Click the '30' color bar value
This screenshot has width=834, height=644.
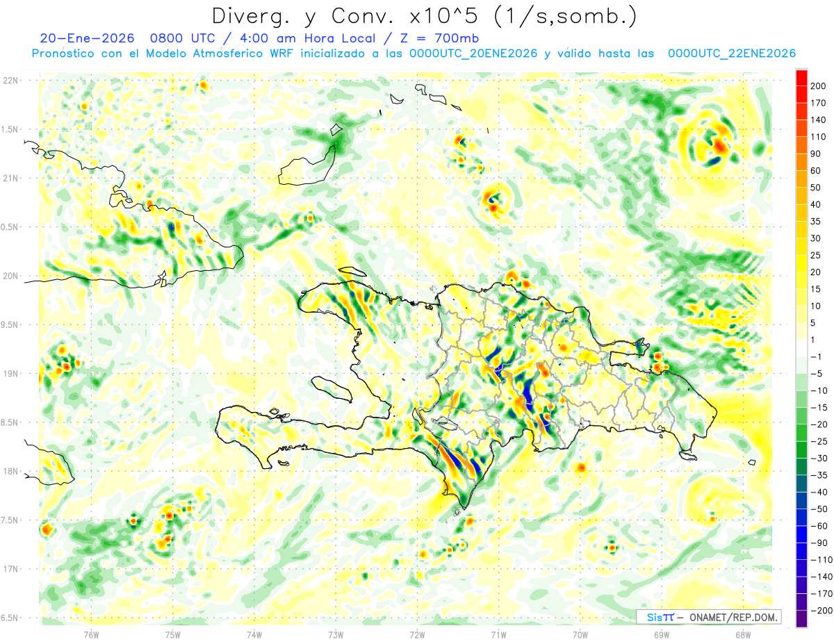(x=816, y=238)
